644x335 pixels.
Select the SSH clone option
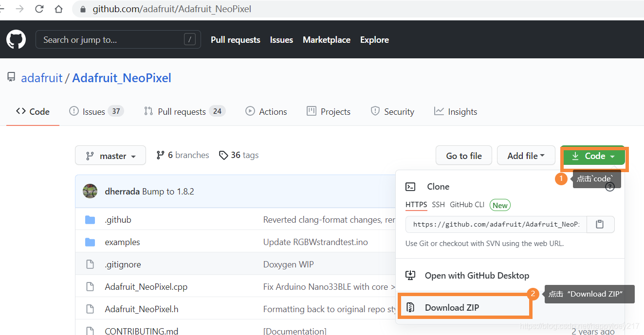pos(439,205)
